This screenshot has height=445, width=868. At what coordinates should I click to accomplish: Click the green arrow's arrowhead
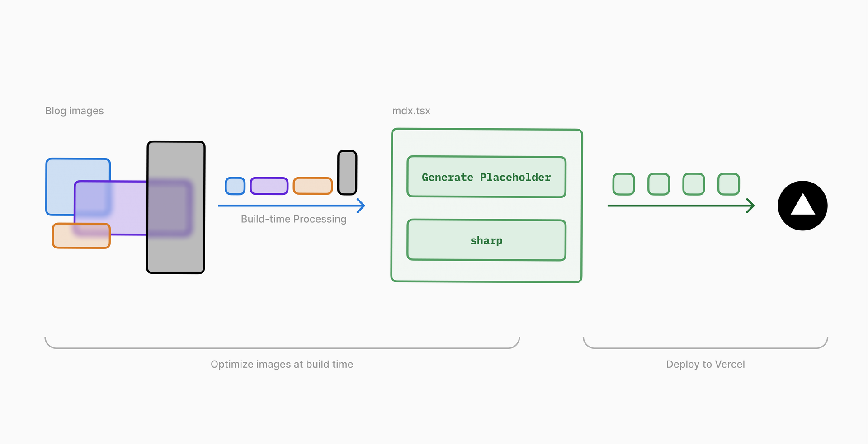(751, 206)
